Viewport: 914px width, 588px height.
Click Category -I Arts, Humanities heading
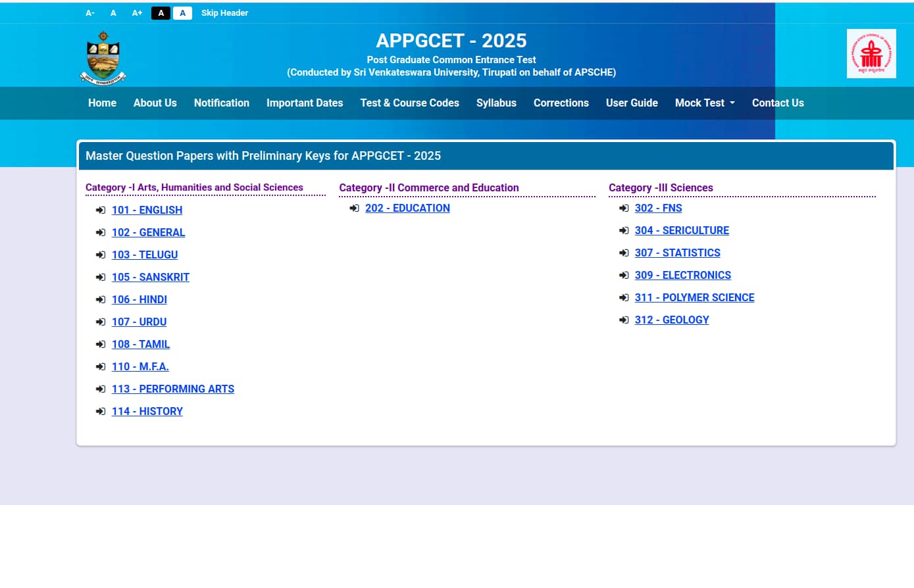pyautogui.click(x=194, y=187)
